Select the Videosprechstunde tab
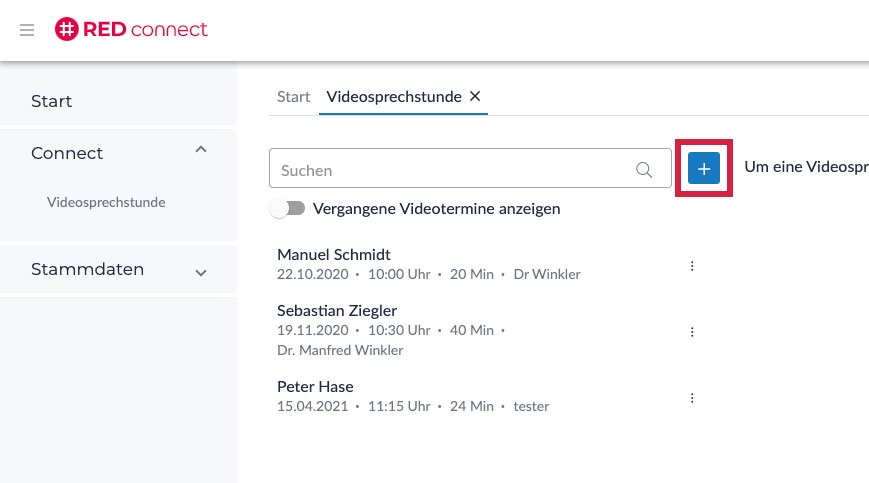The height and width of the screenshot is (483, 869). pos(393,97)
